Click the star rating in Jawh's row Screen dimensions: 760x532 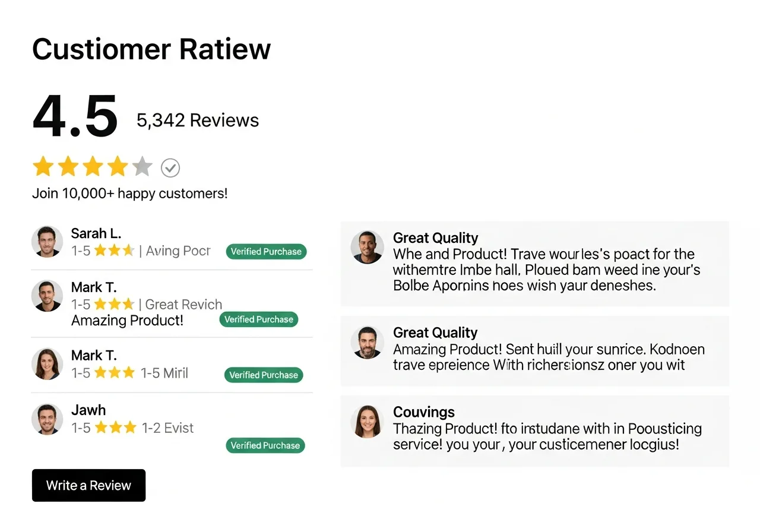pyautogui.click(x=115, y=427)
